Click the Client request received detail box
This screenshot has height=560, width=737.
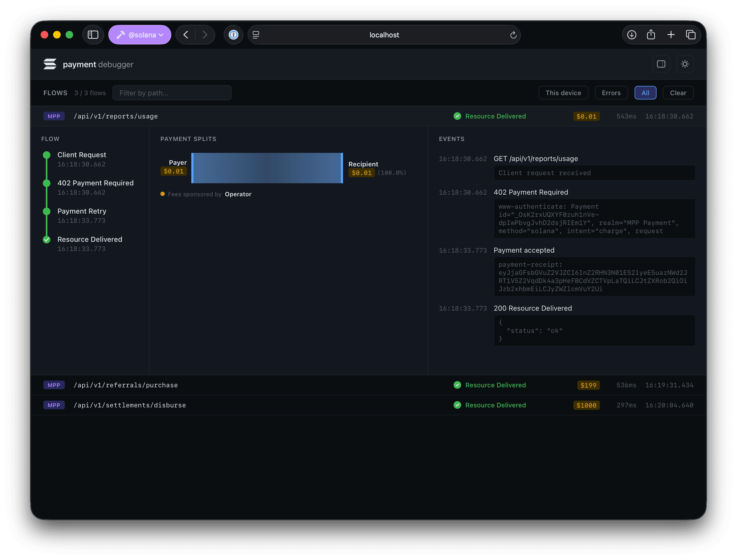[x=594, y=173]
